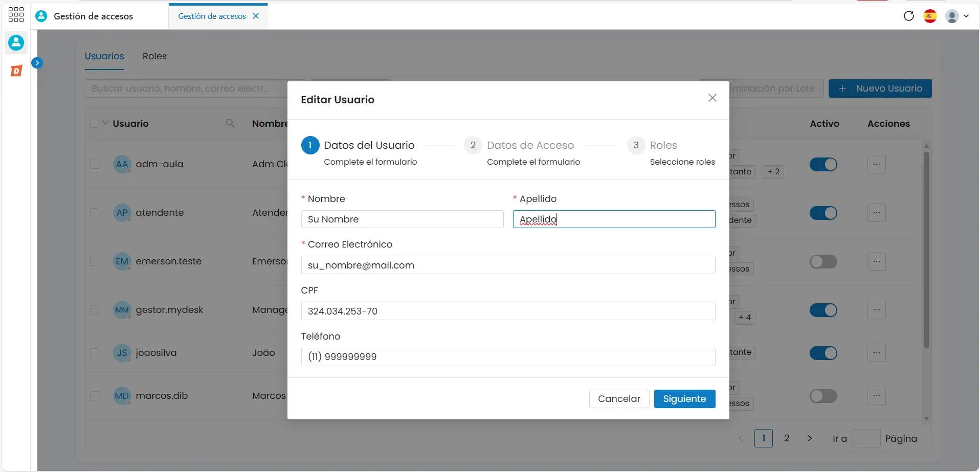Click the table vertical scrollbar

pyautogui.click(x=926, y=250)
